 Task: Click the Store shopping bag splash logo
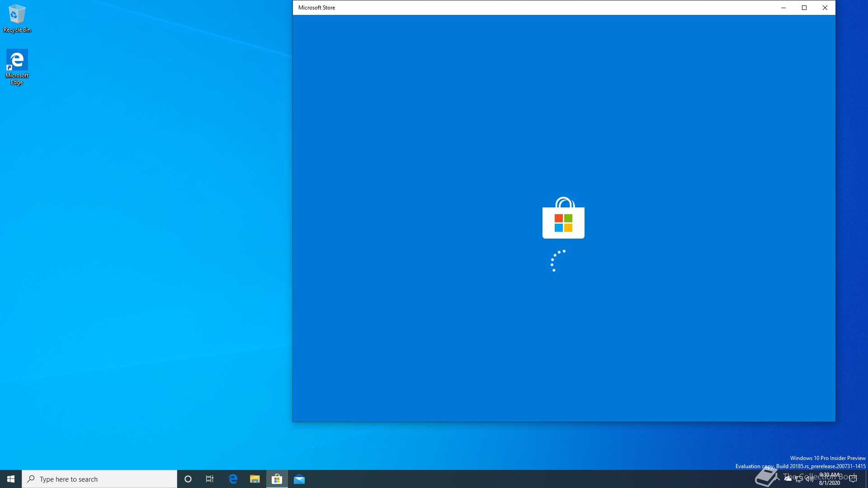pyautogui.click(x=563, y=217)
